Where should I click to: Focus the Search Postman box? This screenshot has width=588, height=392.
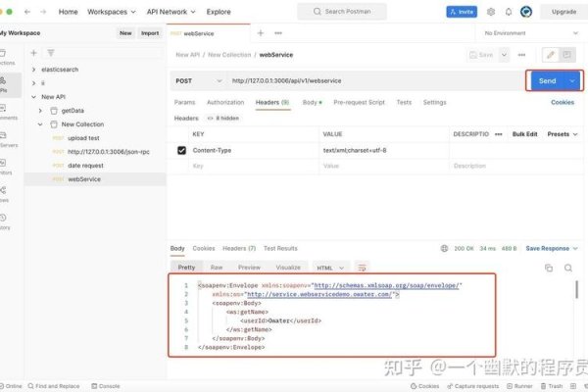pyautogui.click(x=342, y=12)
